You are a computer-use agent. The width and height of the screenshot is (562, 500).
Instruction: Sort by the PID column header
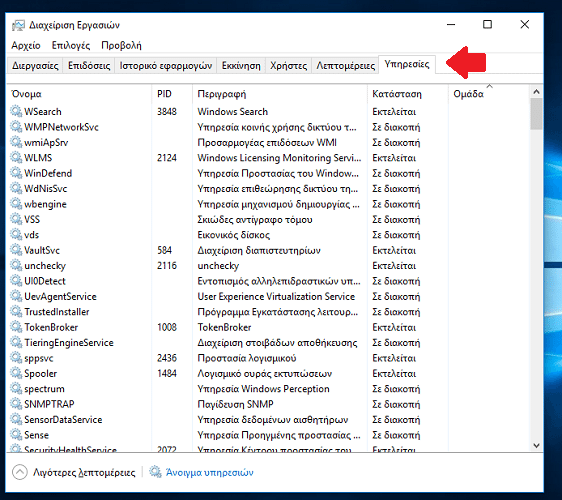click(172, 94)
